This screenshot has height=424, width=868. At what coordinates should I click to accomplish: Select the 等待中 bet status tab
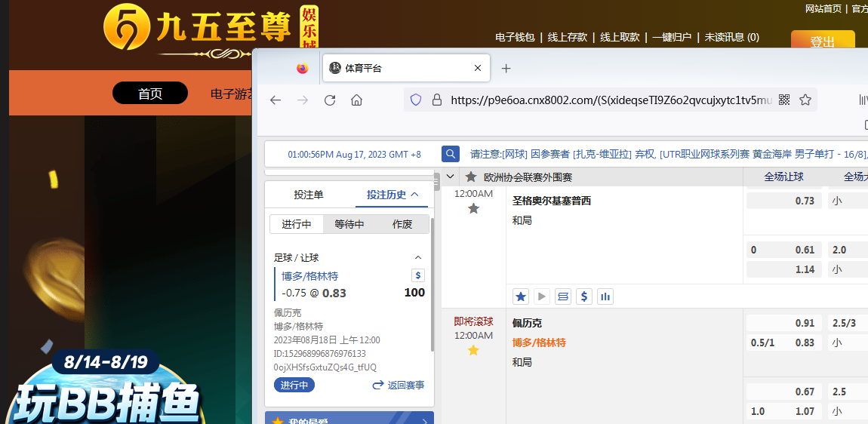pyautogui.click(x=349, y=224)
